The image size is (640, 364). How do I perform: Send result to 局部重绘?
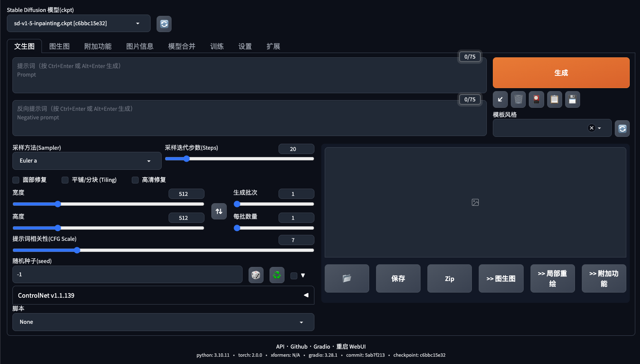553,278
